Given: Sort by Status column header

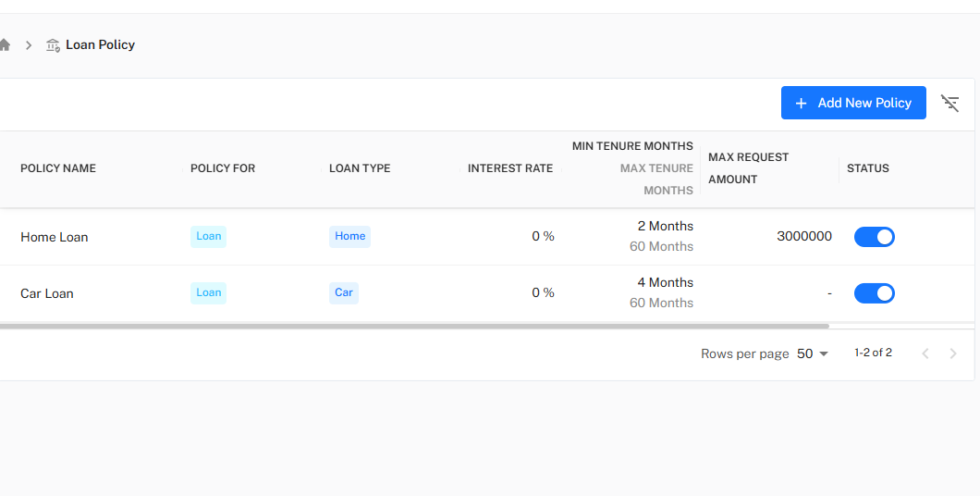Looking at the screenshot, I should click(x=867, y=168).
